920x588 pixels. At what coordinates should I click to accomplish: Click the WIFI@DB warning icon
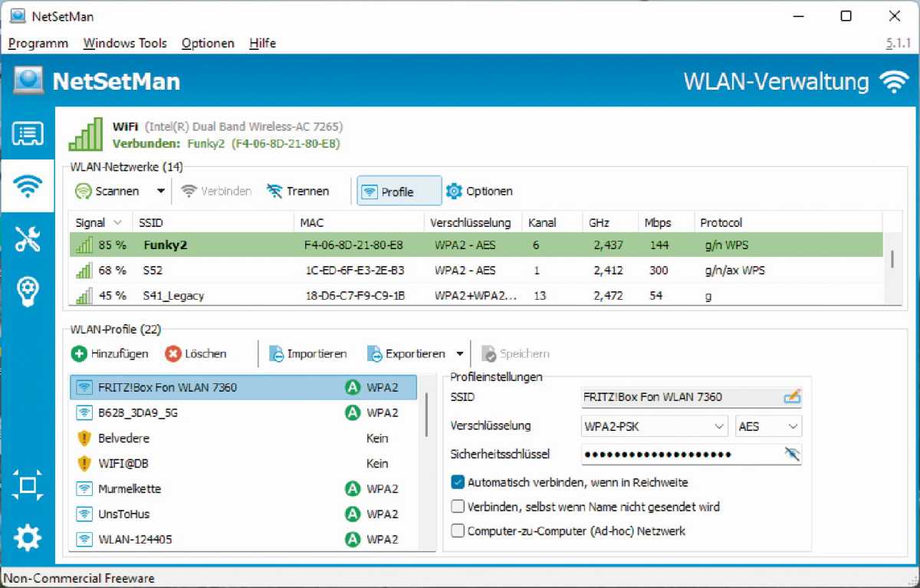84,464
